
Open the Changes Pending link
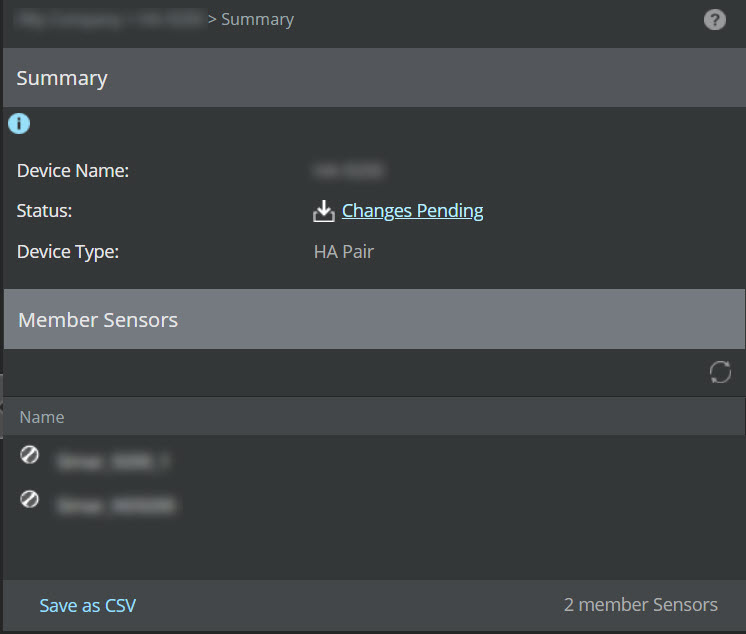412,211
